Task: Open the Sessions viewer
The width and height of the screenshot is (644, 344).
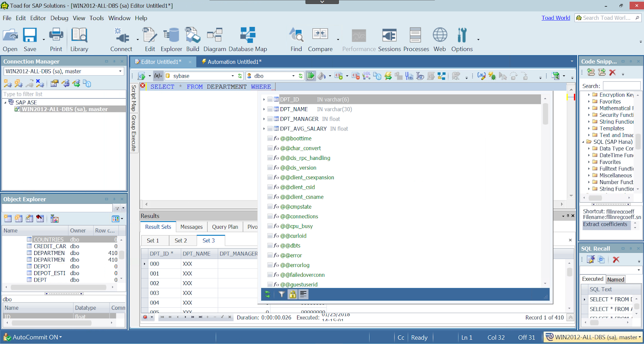Action: point(389,39)
